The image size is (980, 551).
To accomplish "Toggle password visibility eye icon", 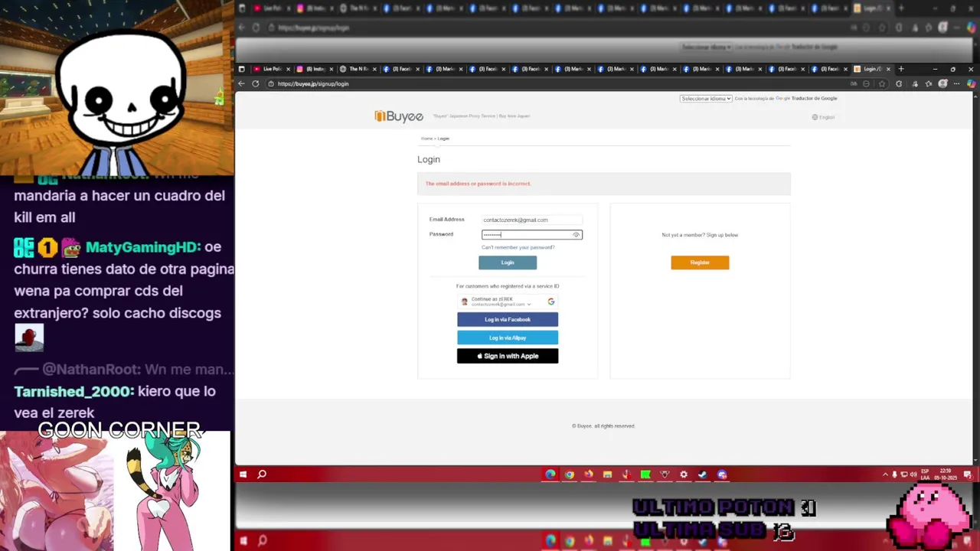I will 576,235.
